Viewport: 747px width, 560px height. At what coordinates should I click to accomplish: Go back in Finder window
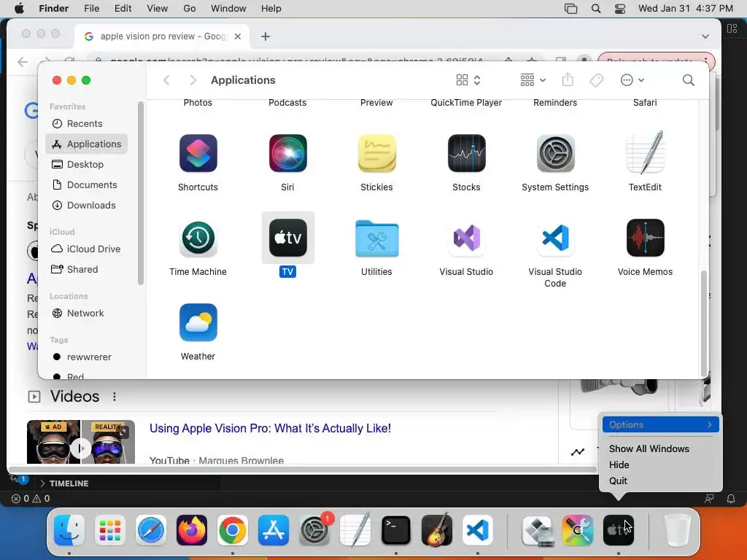(x=166, y=80)
